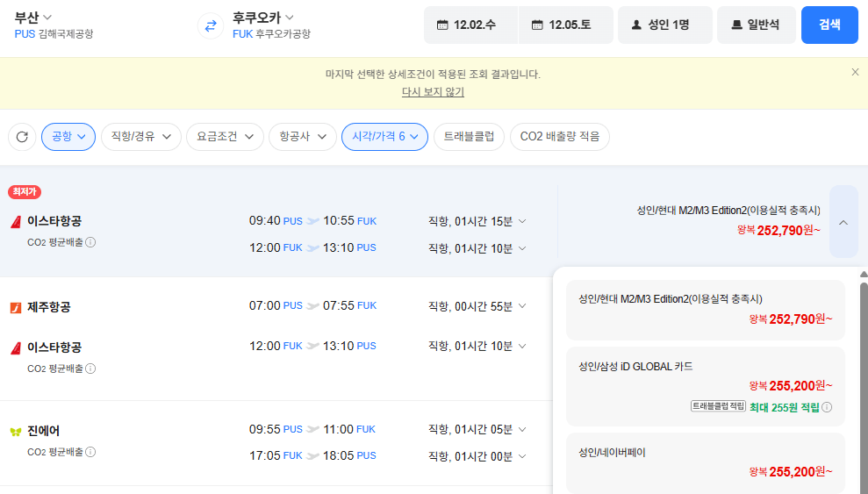This screenshot has height=494, width=868.
Task: Open the 공항 filter dropdown
Action: click(x=68, y=137)
